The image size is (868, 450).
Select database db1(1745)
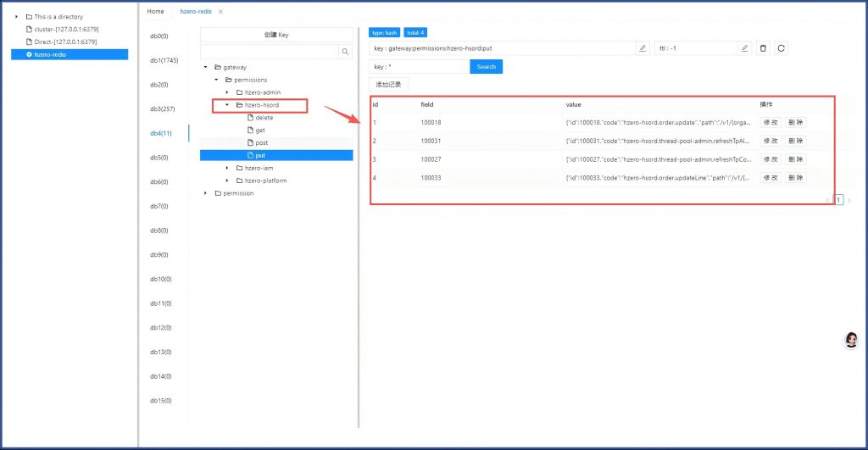(x=164, y=60)
